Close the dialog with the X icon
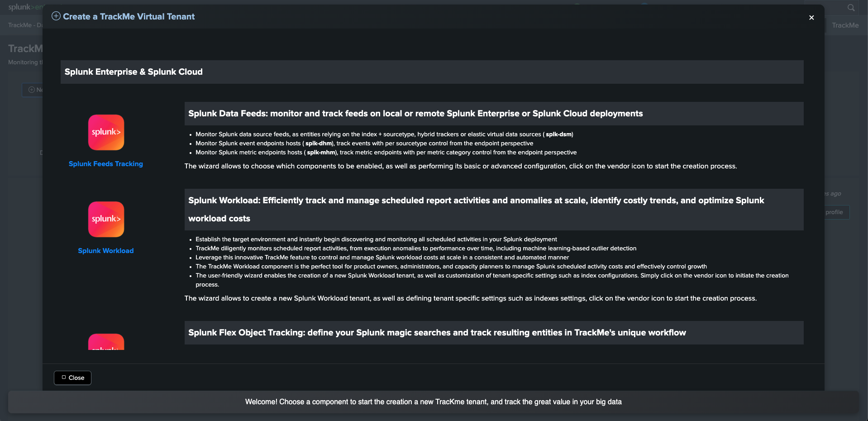 811,18
